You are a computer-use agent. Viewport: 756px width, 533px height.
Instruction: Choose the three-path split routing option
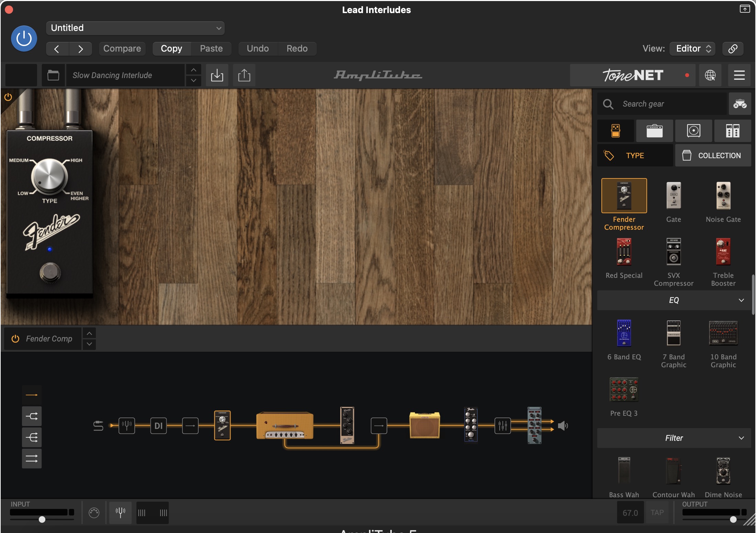pyautogui.click(x=32, y=437)
